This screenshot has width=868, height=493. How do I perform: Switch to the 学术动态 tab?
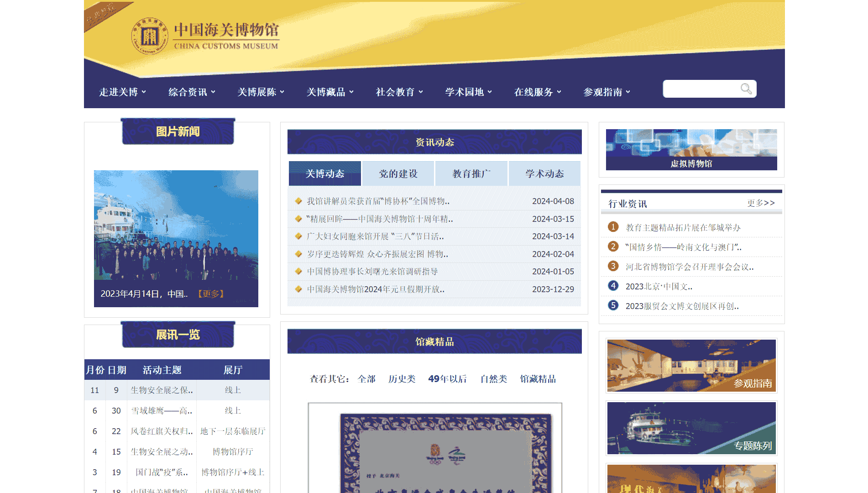coord(544,173)
